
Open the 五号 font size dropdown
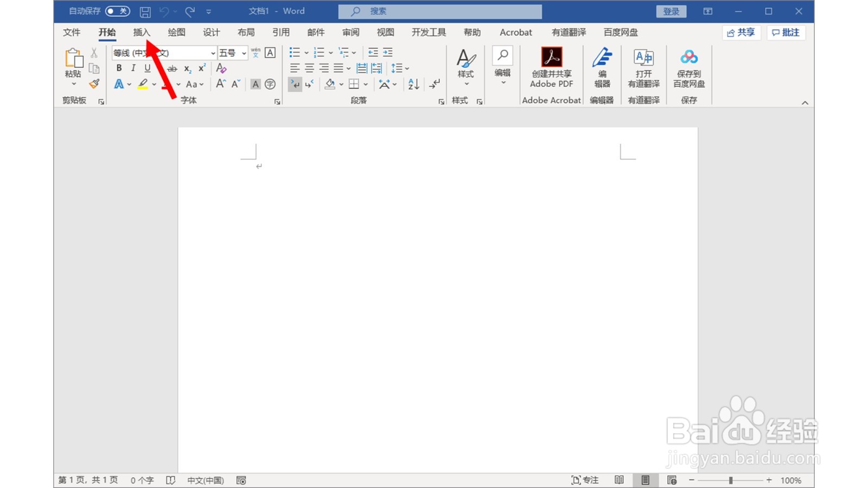[x=244, y=53]
